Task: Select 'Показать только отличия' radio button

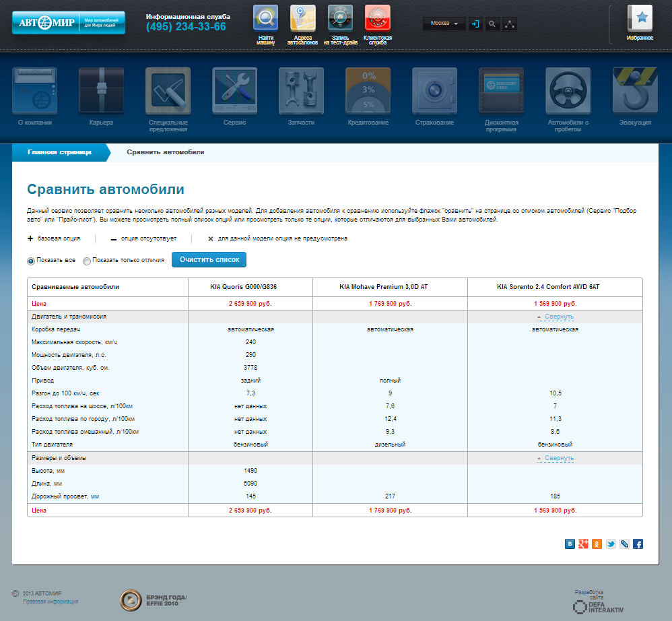Action: (x=87, y=261)
